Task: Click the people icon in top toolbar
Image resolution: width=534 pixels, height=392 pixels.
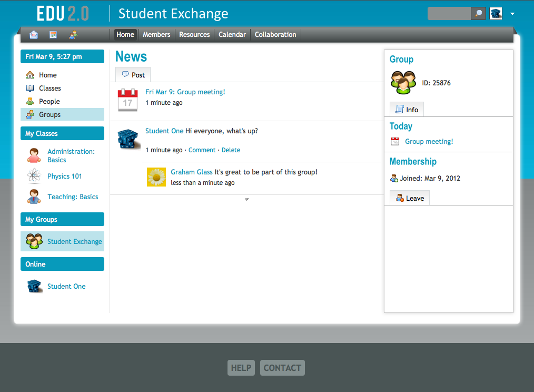Action: pyautogui.click(x=73, y=35)
